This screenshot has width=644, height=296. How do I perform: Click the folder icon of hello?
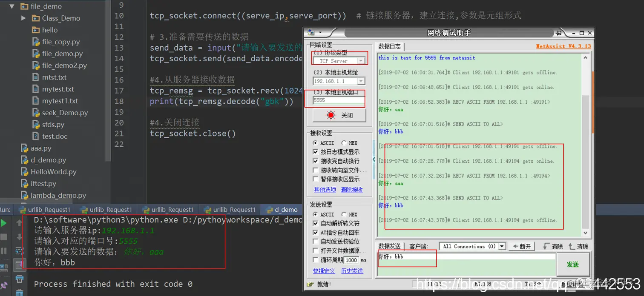[36, 30]
